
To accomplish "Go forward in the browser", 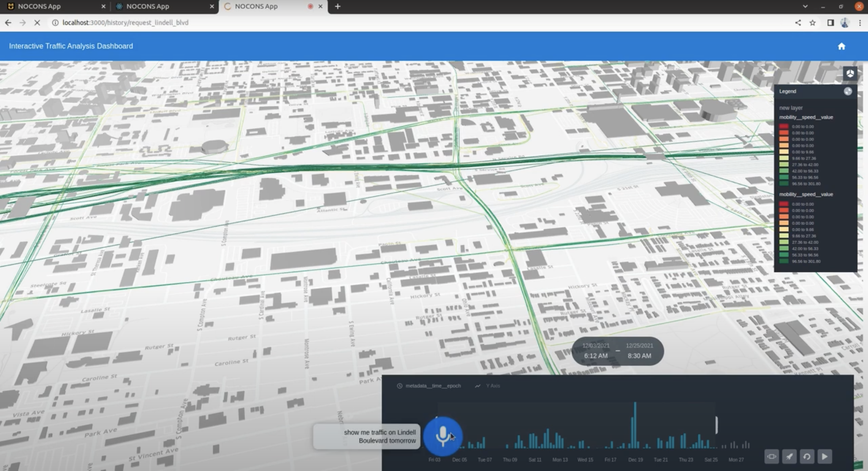I will pos(22,22).
